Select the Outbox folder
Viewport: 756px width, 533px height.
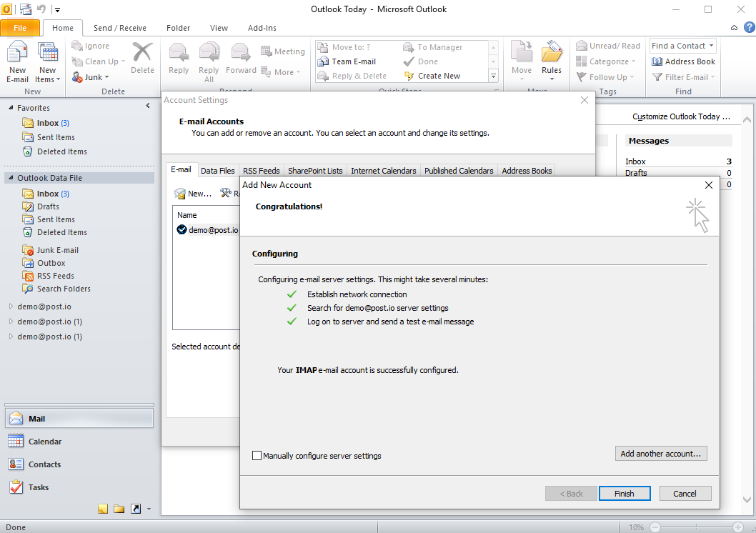click(51, 263)
